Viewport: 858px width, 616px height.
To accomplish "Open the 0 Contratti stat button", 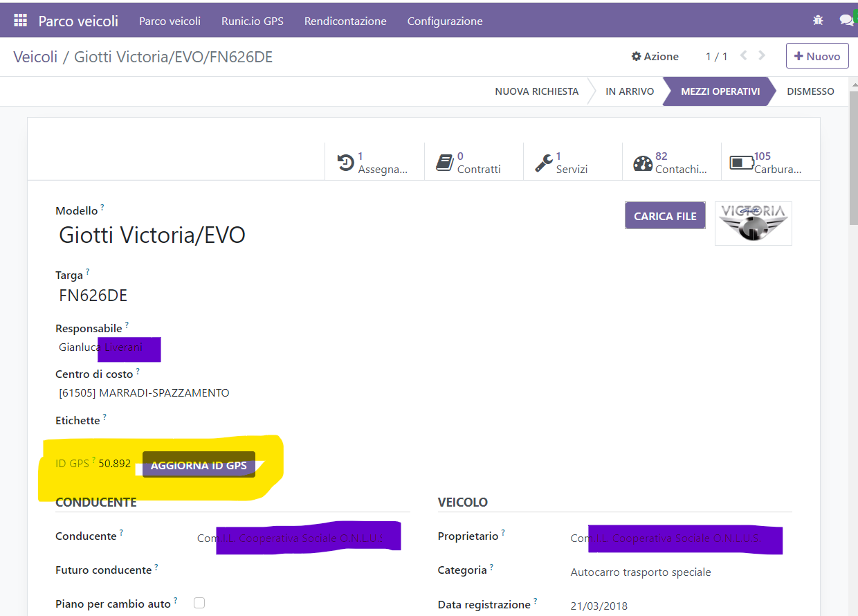I will pos(474,163).
